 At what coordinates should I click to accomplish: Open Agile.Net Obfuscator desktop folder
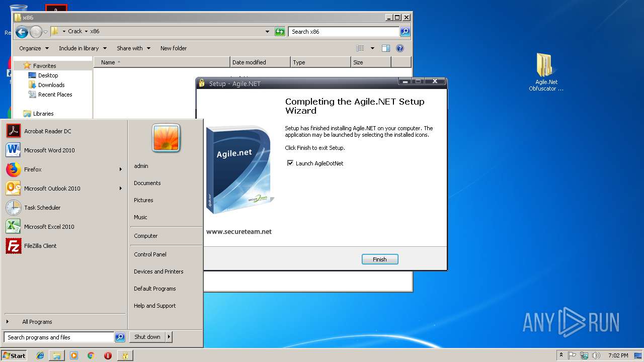(546, 73)
